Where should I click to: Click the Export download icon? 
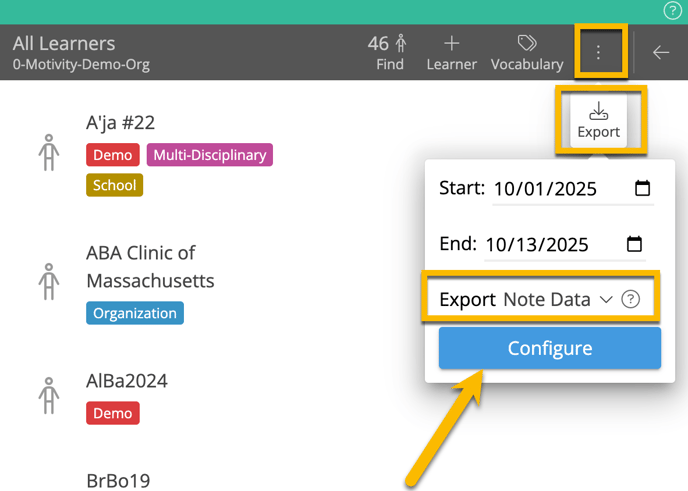(x=598, y=119)
